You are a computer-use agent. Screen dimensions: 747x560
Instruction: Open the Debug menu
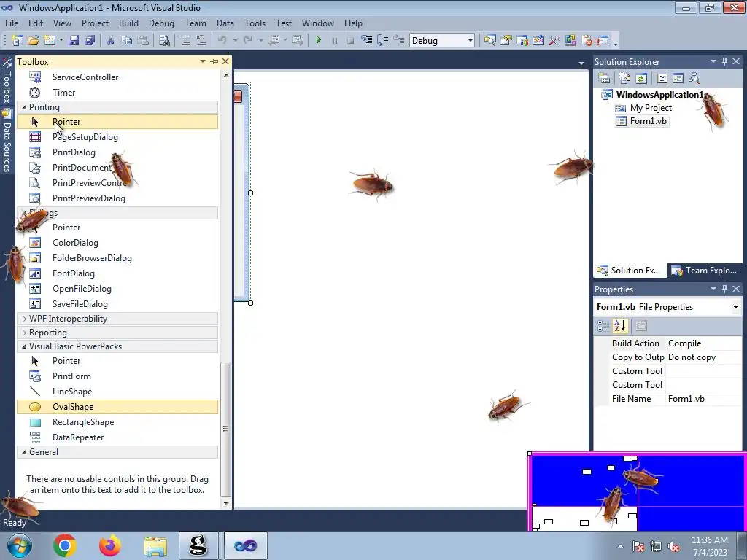pyautogui.click(x=161, y=23)
